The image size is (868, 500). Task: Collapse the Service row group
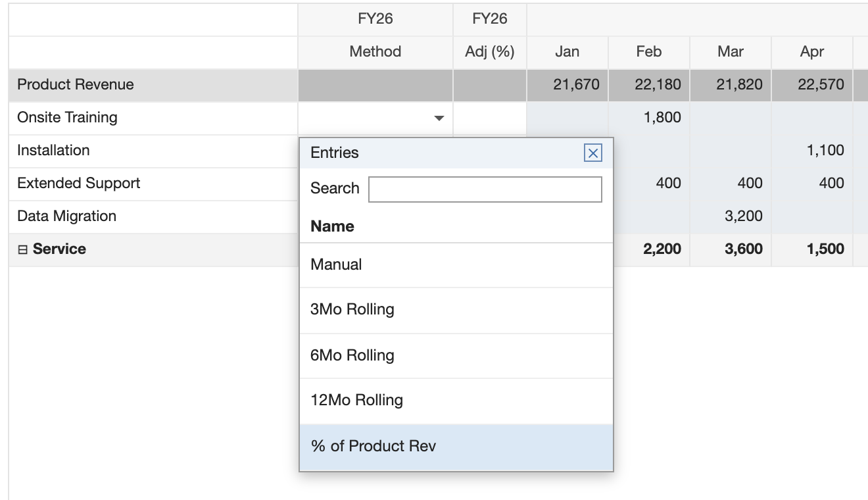pos(22,249)
